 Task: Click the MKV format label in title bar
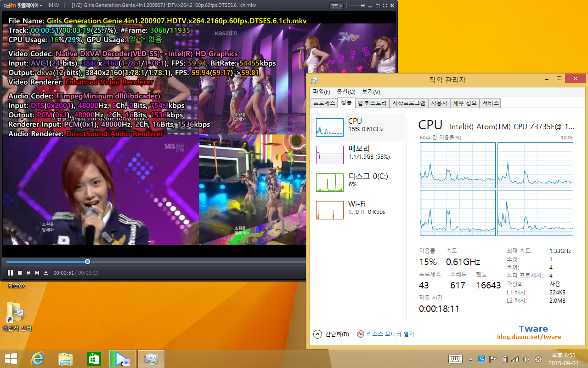click(54, 6)
